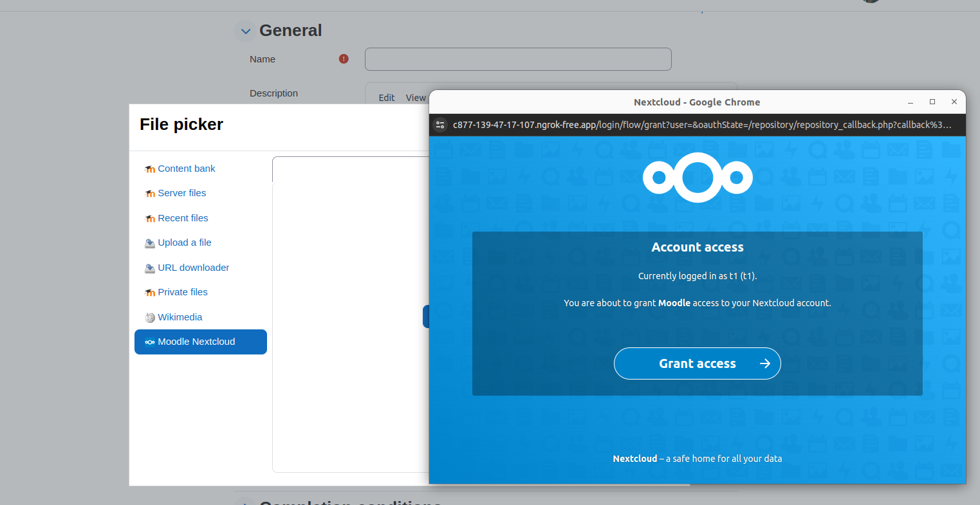Click the 'Nextcloud – a safe home' footer text

[698, 459]
